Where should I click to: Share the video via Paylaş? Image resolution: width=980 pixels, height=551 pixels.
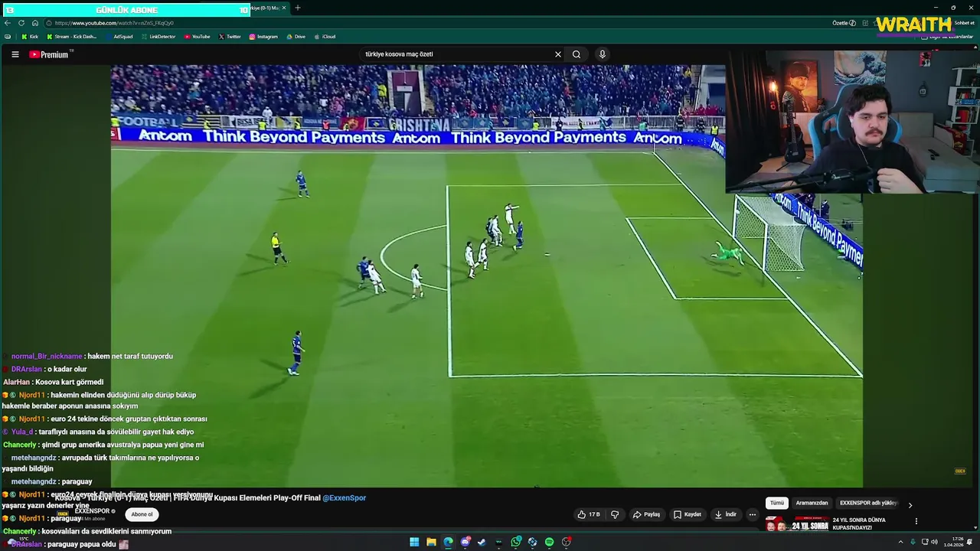pyautogui.click(x=646, y=514)
